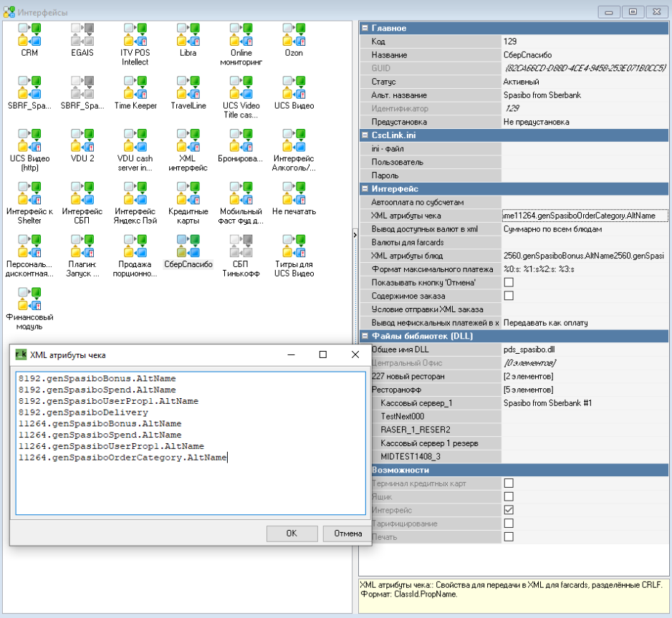Collapse the Главное section
This screenshot has width=672, height=618.
[x=365, y=28]
